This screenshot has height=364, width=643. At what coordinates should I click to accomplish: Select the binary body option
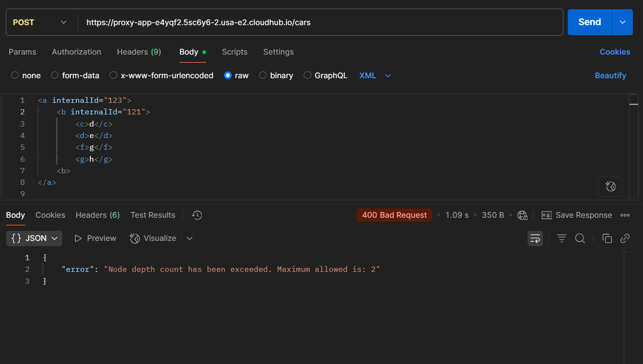(x=276, y=75)
